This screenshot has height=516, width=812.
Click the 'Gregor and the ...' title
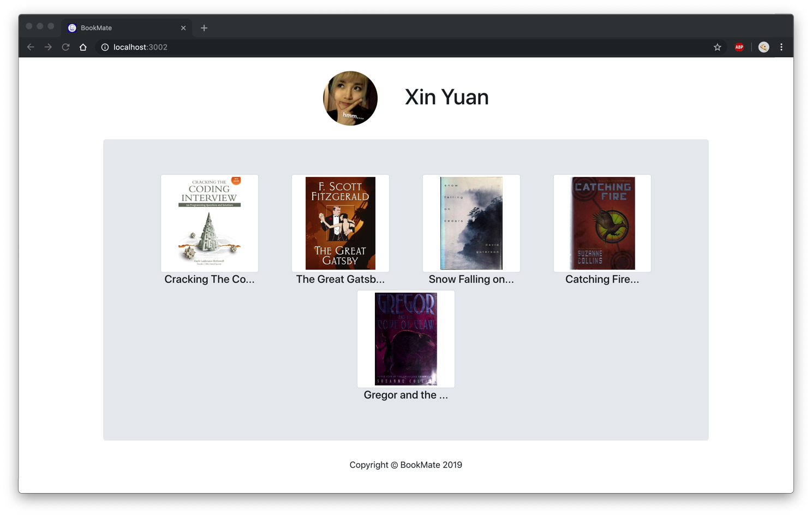coord(406,395)
